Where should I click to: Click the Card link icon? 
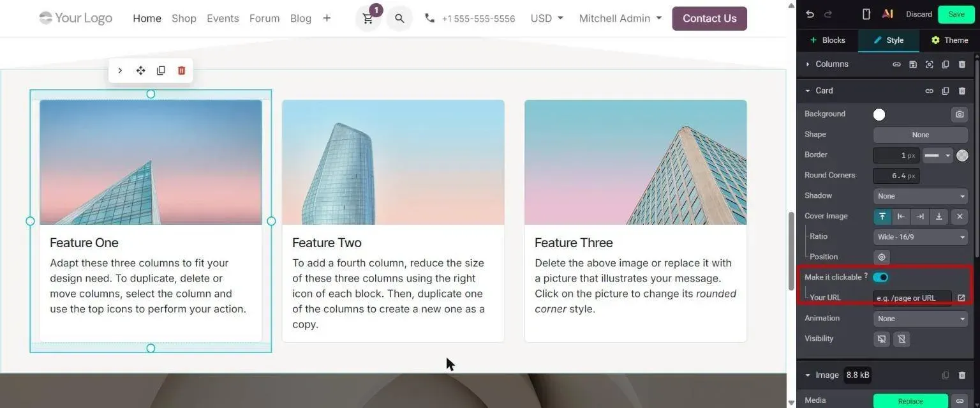929,91
